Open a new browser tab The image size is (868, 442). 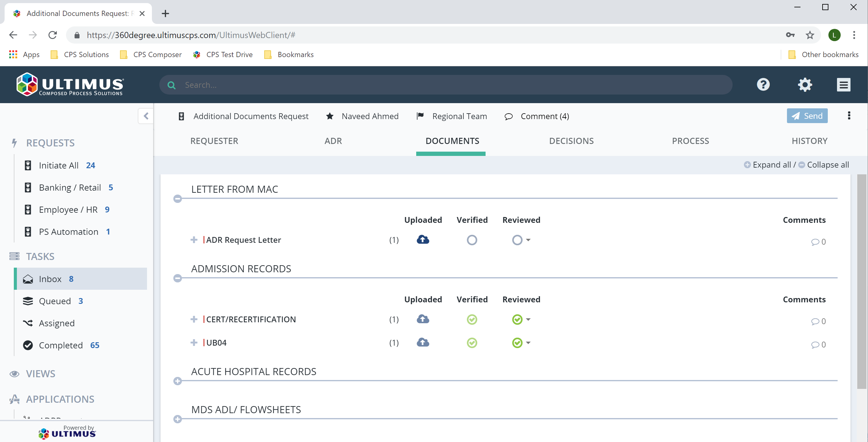pos(165,14)
